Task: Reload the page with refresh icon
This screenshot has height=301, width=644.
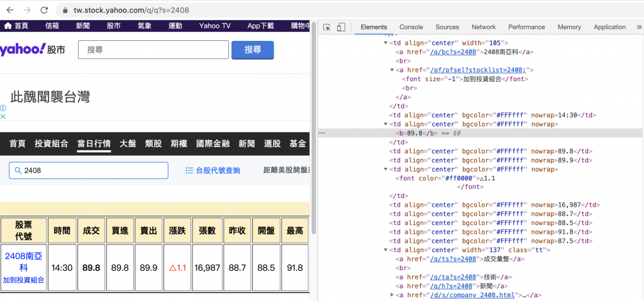Action: pyautogui.click(x=44, y=10)
